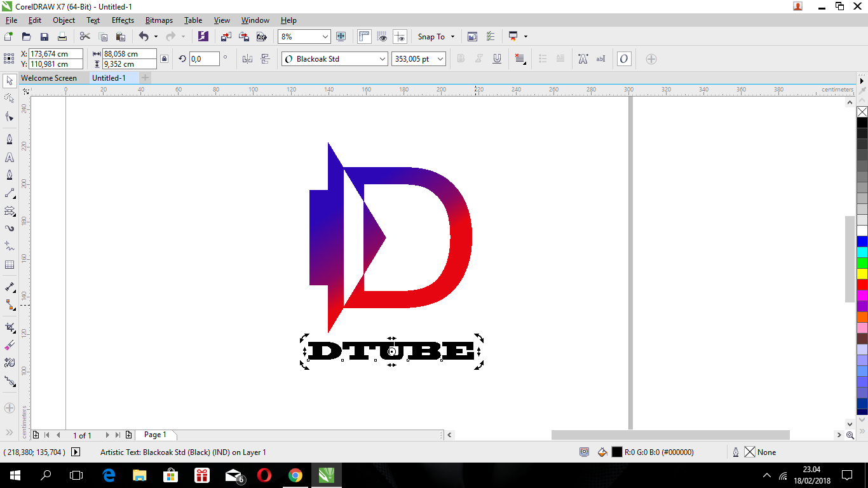Image resolution: width=868 pixels, height=488 pixels.
Task: Click the Quick Customize plus in the toolbox
Action: pyautogui.click(x=10, y=407)
